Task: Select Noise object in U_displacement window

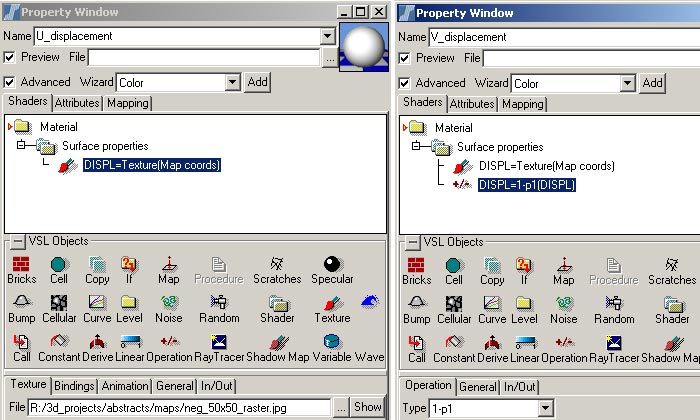Action: [168, 310]
